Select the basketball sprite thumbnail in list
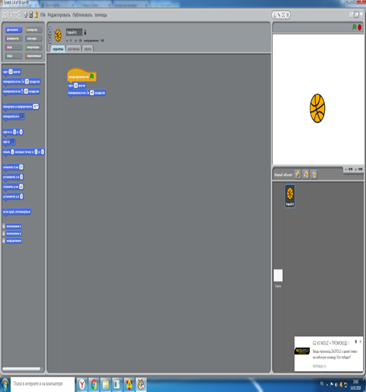This screenshot has height=392, width=366. [x=290, y=196]
